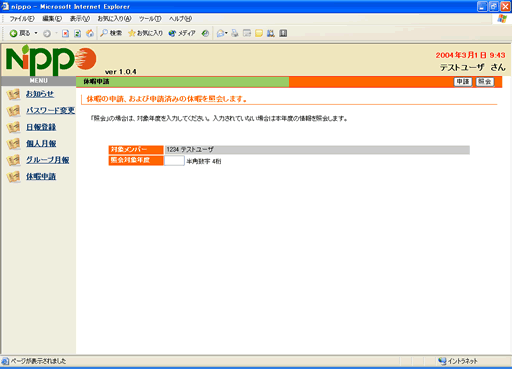This screenshot has width=512, height=369.
Task: Open the お知らせ menu link
Action: tap(40, 94)
